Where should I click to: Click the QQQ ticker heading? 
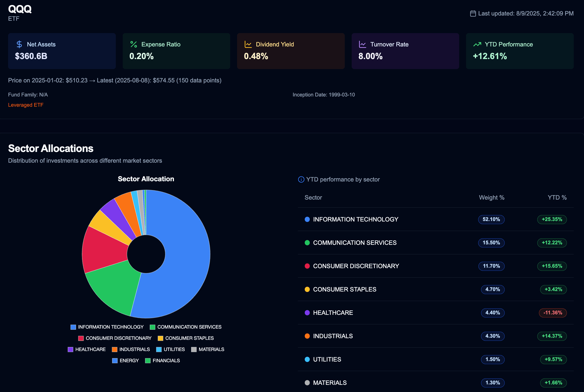click(20, 10)
